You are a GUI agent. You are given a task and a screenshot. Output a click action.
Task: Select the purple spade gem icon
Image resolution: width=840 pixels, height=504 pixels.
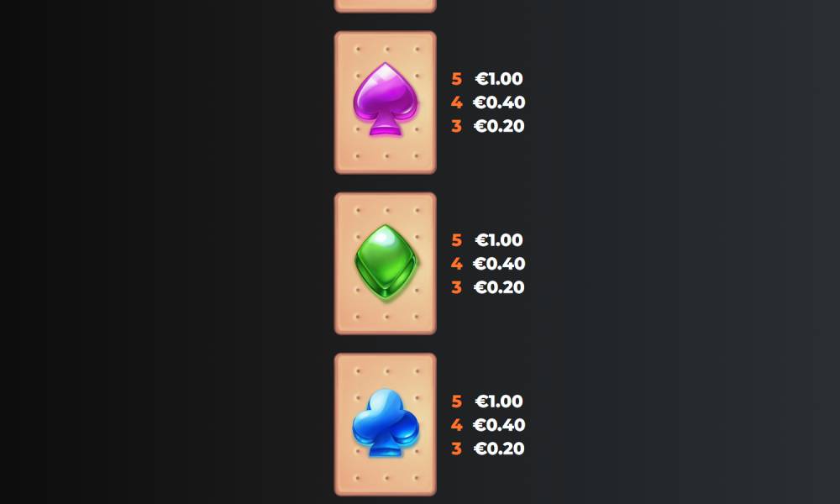pyautogui.click(x=386, y=100)
